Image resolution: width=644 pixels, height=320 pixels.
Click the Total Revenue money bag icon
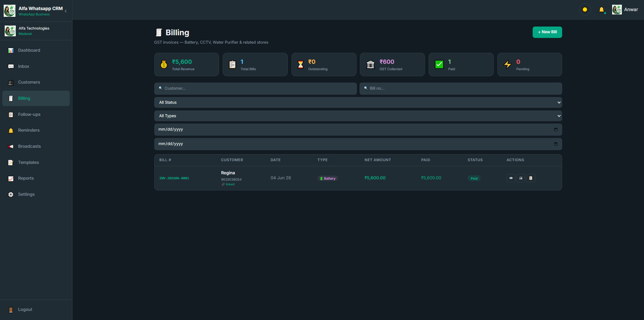tap(164, 64)
